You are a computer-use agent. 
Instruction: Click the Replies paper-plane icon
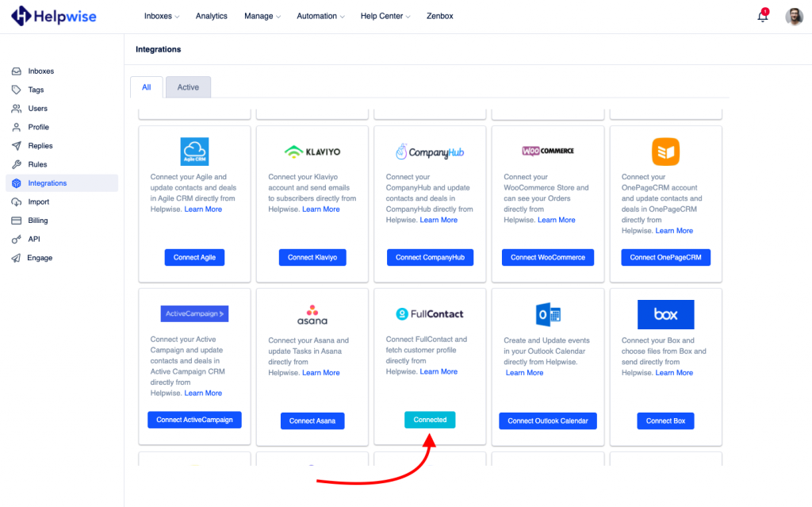pyautogui.click(x=17, y=146)
